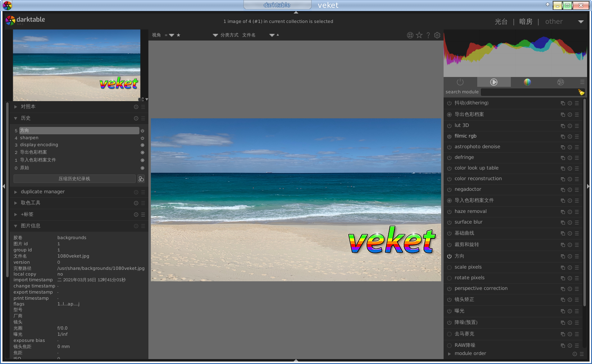This screenshot has width=592, height=364.
Task: Click the 压缩历史纪录栈 compress history button
Action: [x=74, y=179]
